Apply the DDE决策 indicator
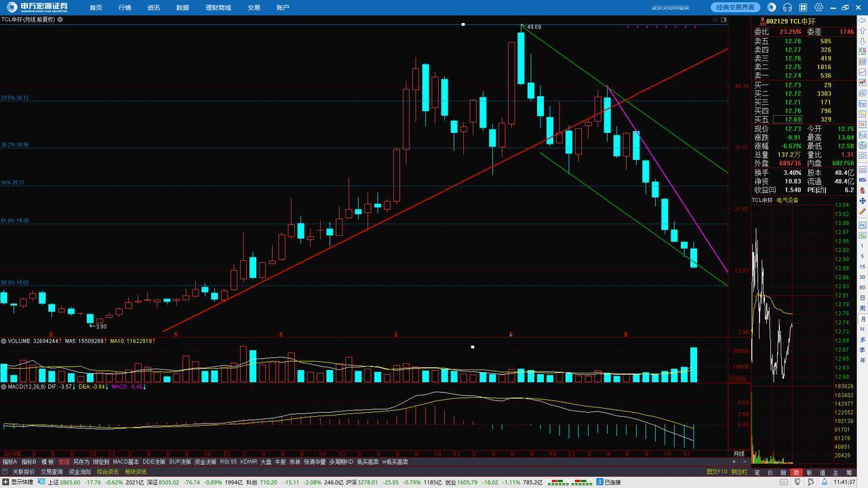Image resolution: width=868 pixels, height=488 pixels. pos(154,462)
